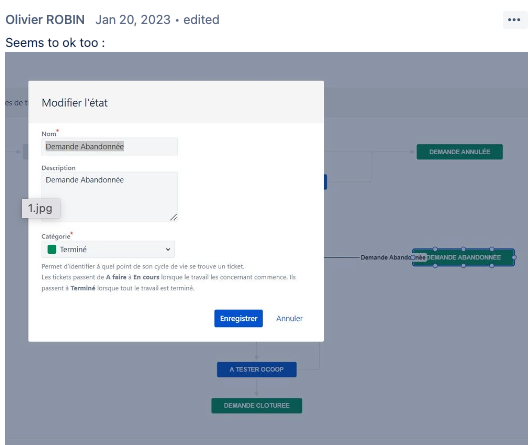
Task: Click the Enregistrer button
Action: pos(239,318)
